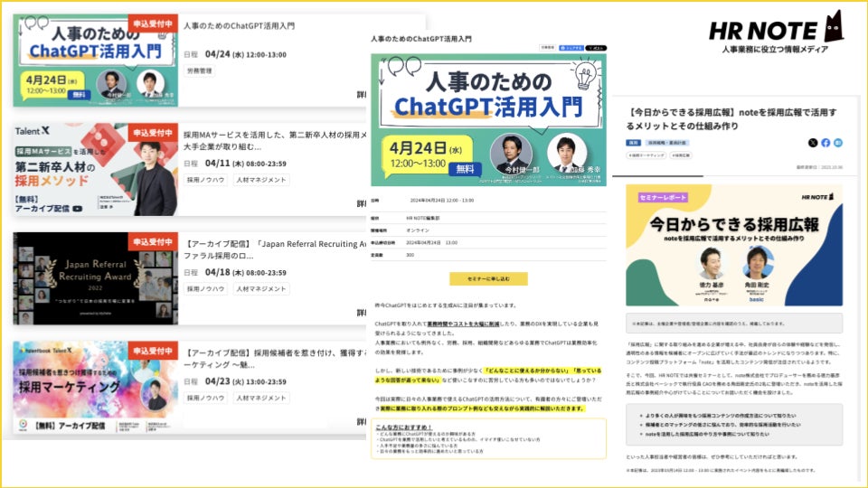Click the yellow セミナーに申し込む button
The height and width of the screenshot is (488, 868).
pos(488,279)
